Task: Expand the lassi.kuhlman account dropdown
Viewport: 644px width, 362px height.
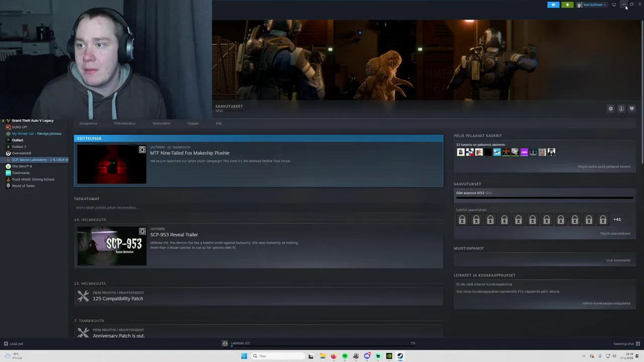Action: (x=592, y=5)
